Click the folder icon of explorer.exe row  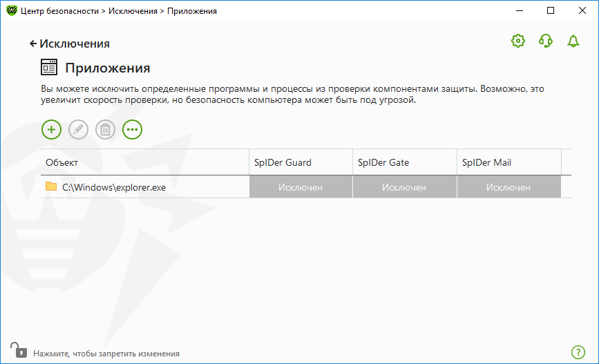[x=51, y=186]
